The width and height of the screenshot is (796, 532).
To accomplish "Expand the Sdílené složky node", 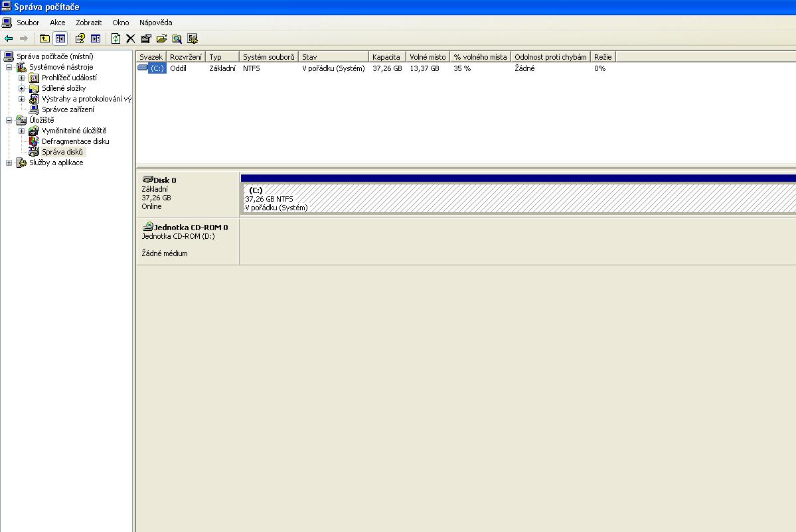I will pos(21,88).
